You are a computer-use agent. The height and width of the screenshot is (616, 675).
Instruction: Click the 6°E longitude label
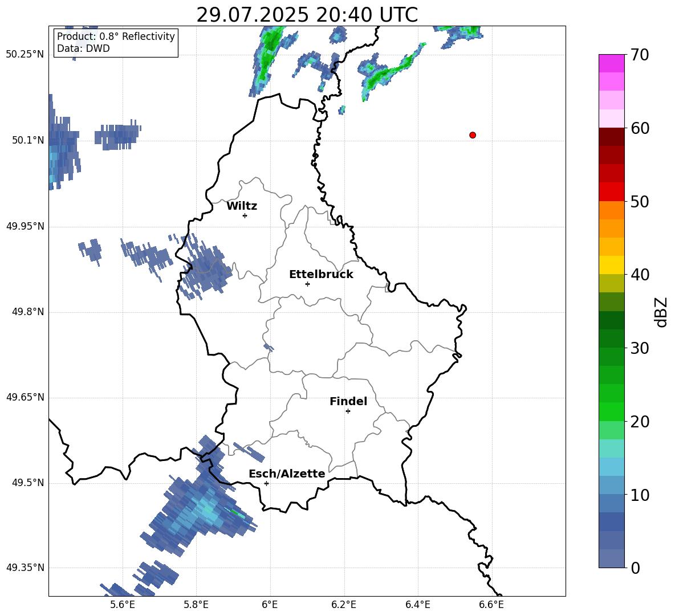pos(270,605)
